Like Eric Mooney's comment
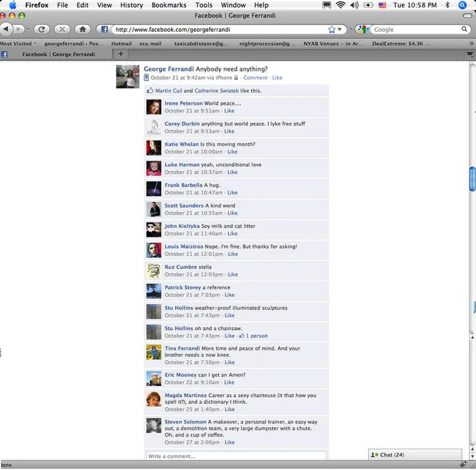The width and height of the screenshot is (476, 470). pos(229,382)
